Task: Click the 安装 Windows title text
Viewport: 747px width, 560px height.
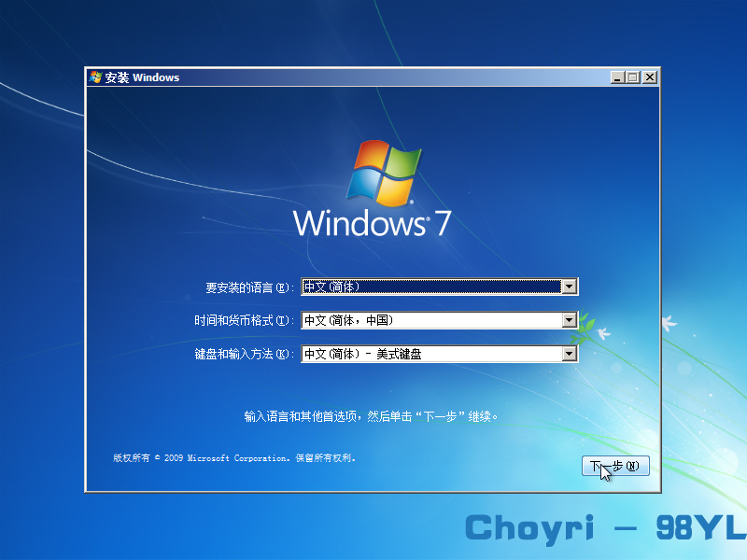Action: [142, 77]
